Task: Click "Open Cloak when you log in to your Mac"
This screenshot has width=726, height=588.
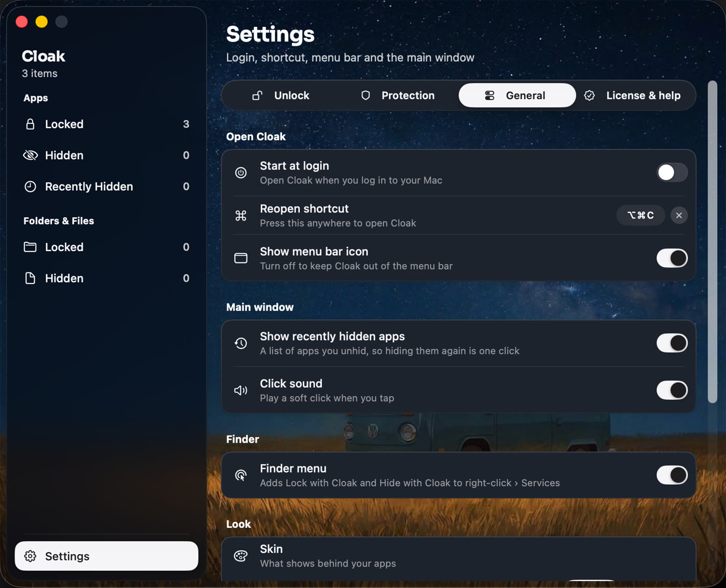Action: click(x=351, y=180)
